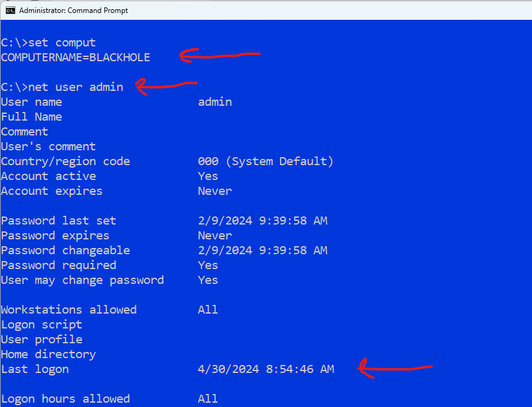
Task: Select the admin user name value
Action: click(214, 101)
